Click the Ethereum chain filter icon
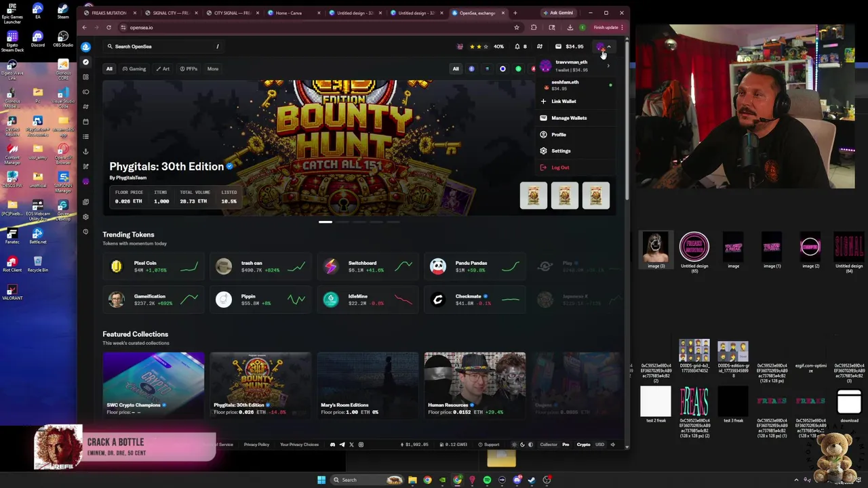Image resolution: width=868 pixels, height=488 pixels. [x=471, y=68]
